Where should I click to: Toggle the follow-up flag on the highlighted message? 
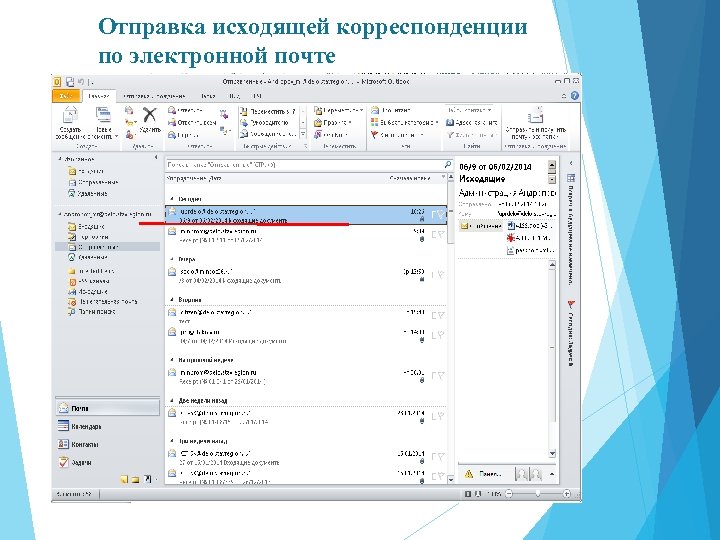(x=441, y=214)
